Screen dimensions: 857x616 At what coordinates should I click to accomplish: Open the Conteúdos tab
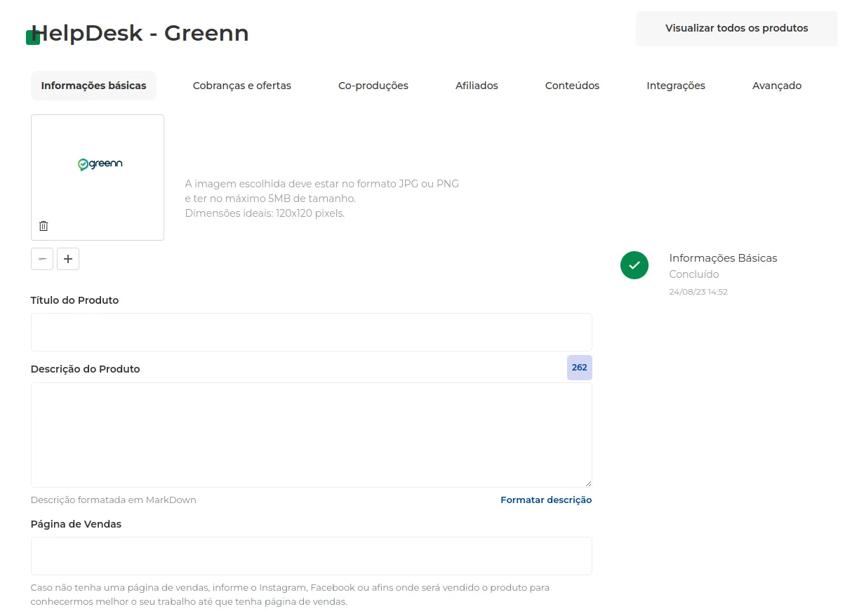pos(572,86)
